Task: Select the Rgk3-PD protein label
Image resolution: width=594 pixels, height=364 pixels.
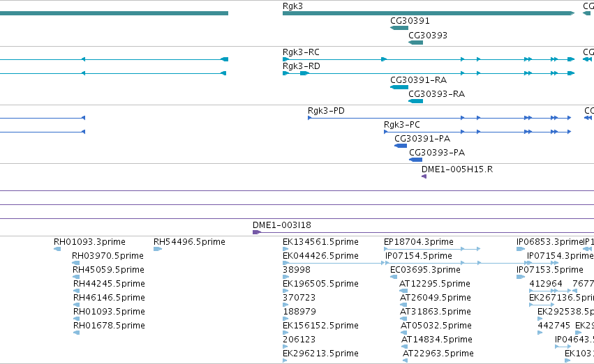Action: pos(326,110)
